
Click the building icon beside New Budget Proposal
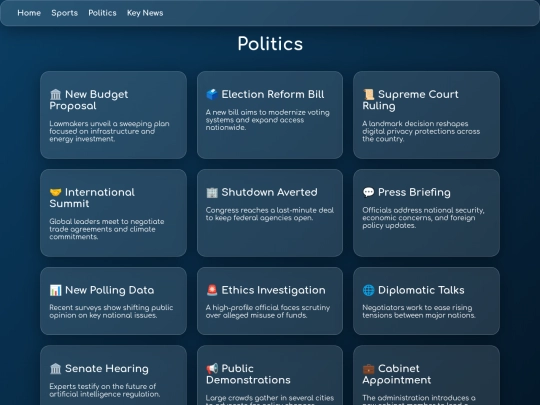[x=55, y=94]
